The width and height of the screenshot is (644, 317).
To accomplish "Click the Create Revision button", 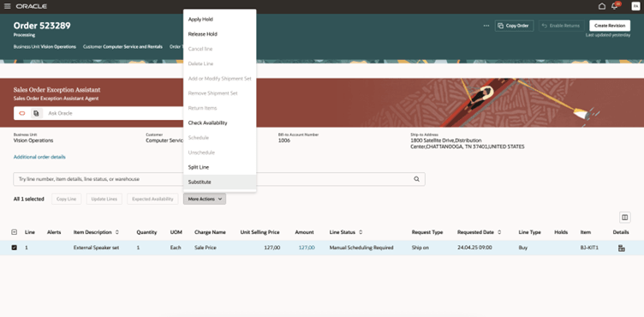I will click(610, 26).
